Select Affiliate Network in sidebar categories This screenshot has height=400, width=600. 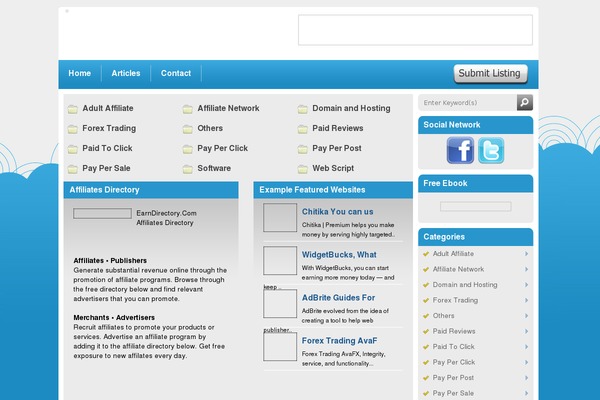(458, 269)
